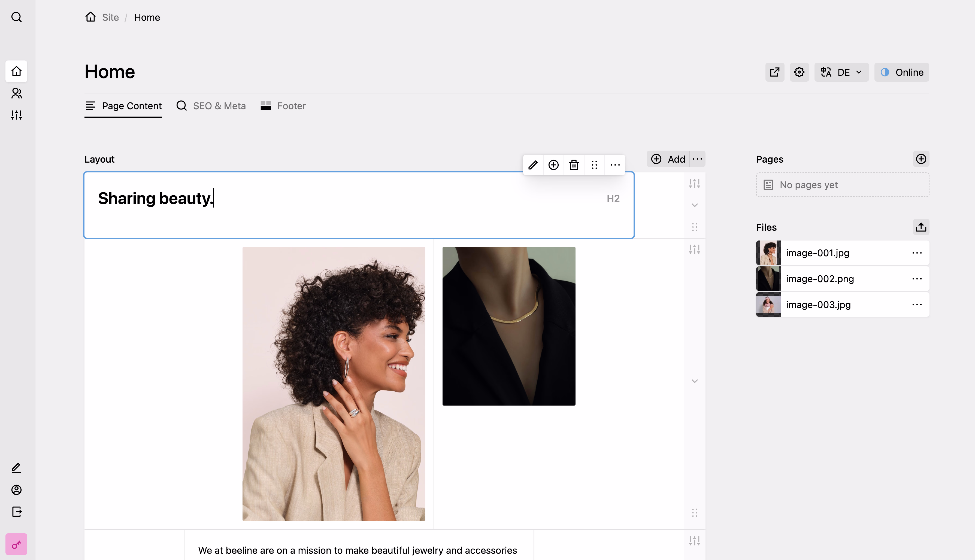Open the Users view in sidebar
Screen dimensions: 975x560
coord(16,93)
